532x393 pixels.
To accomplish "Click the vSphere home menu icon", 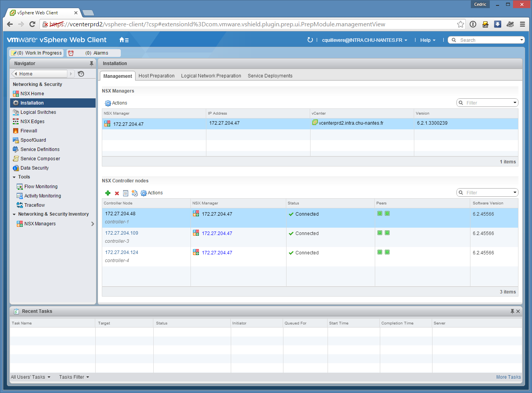I will 124,40.
